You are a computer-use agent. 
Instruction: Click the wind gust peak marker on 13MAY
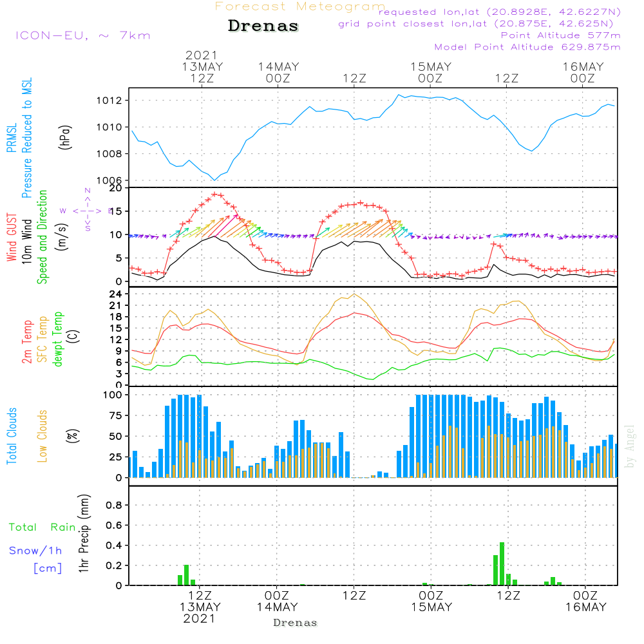pos(214,194)
